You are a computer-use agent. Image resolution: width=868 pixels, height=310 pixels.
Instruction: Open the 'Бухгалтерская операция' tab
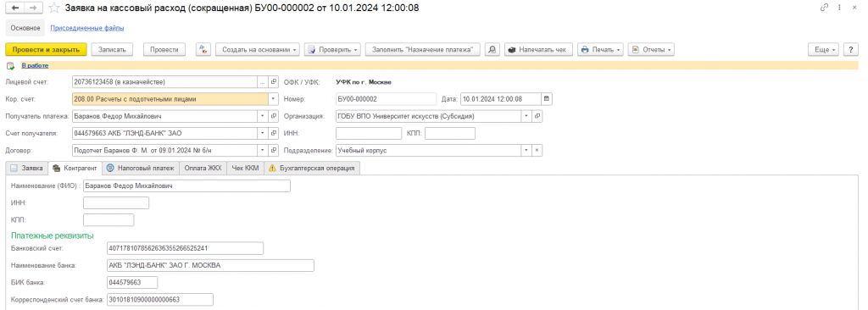(x=311, y=169)
